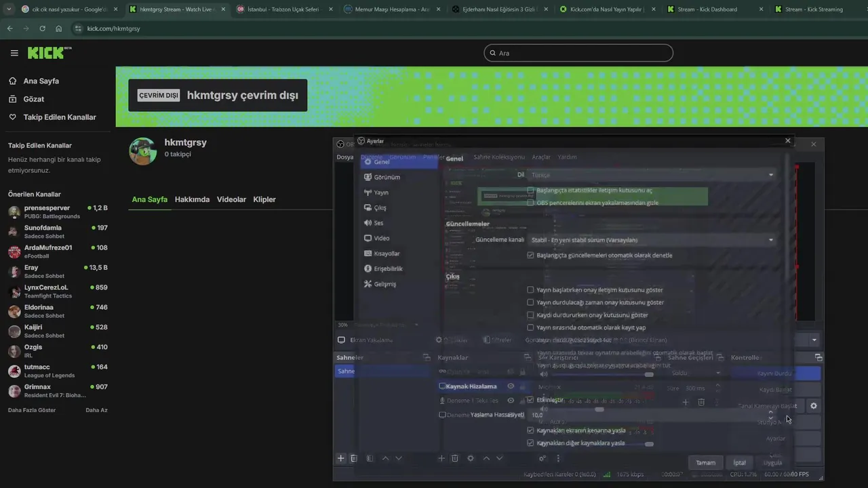Uncheck Başlangıçta güncellemeleri otomatik olarak denetle
868x488 pixels.
[x=531, y=256]
